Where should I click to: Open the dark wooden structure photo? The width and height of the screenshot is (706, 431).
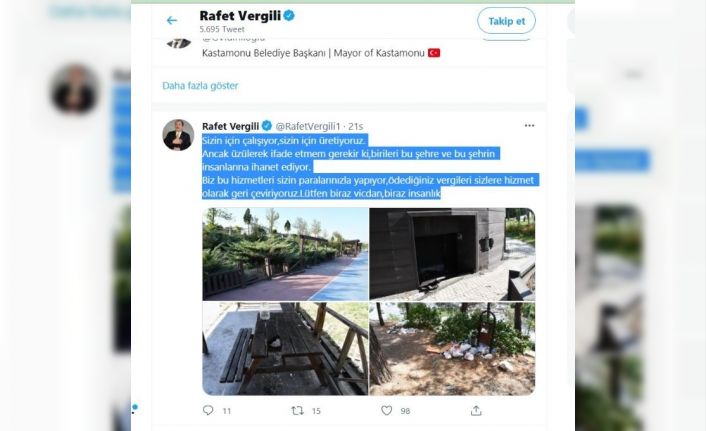tap(452, 254)
